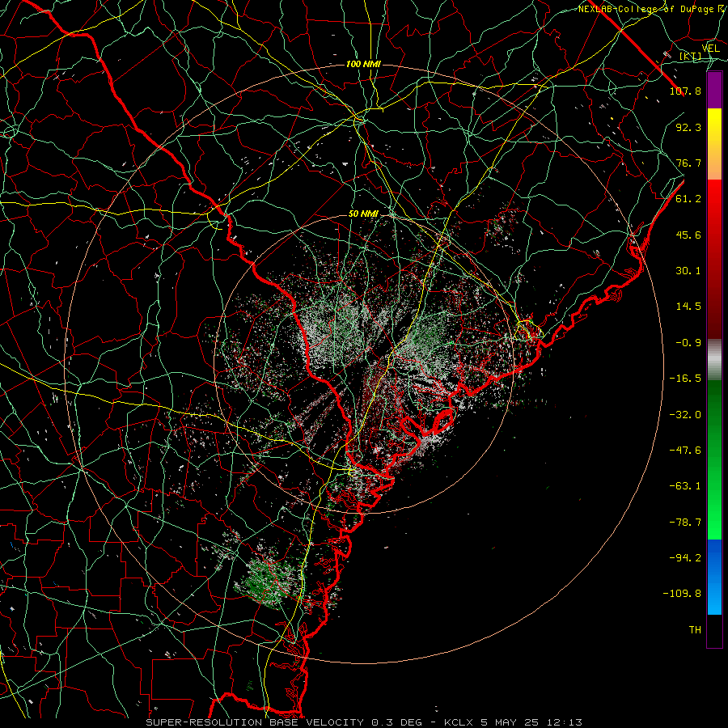Click the [KT] units label
The width and height of the screenshot is (728, 728).
(691, 56)
